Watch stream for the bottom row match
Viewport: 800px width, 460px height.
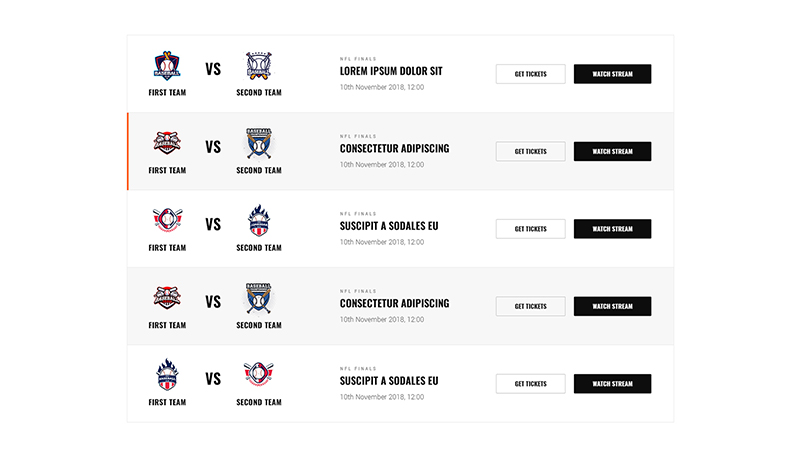click(x=612, y=384)
